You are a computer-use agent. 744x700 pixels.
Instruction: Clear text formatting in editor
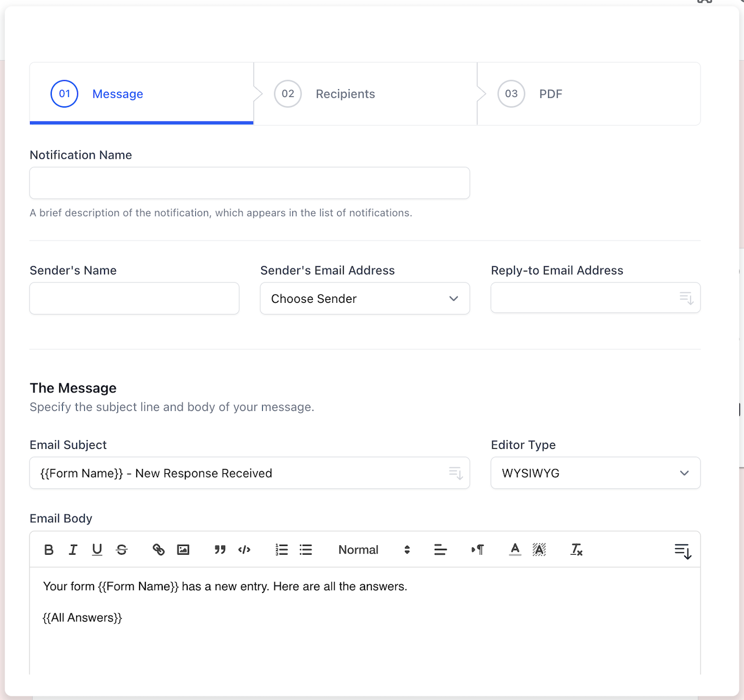click(576, 549)
